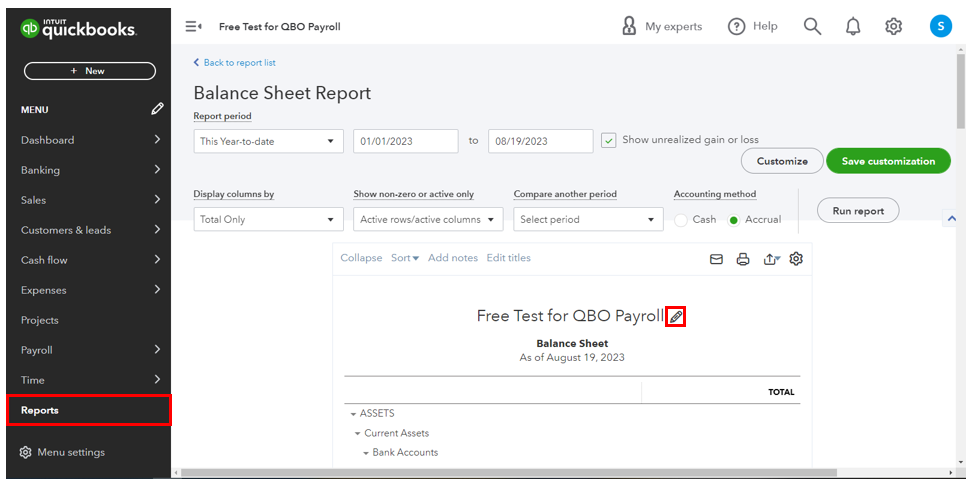
Task: Open Customers & leads menu
Action: 88,230
